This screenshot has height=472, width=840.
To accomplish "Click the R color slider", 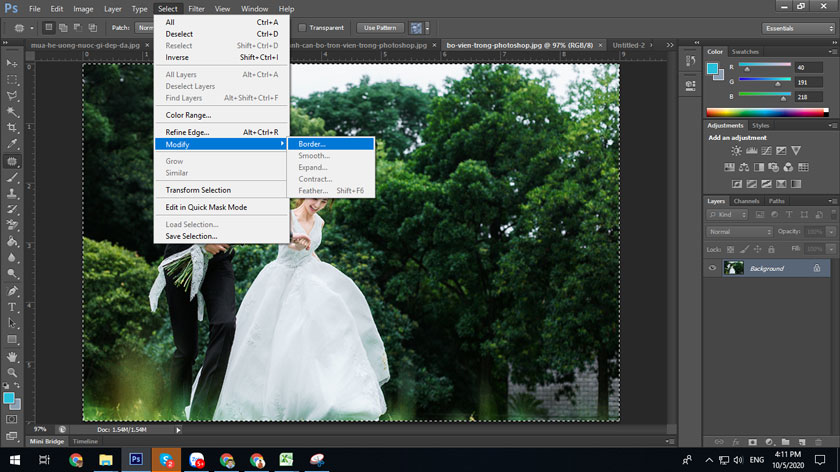I will [x=764, y=65].
